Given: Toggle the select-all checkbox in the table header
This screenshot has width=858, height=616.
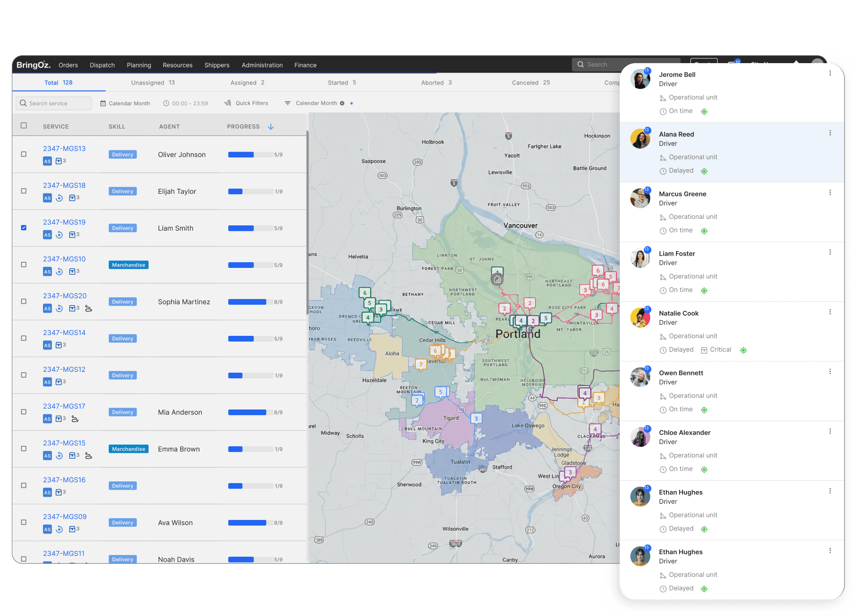Looking at the screenshot, I should coord(24,126).
